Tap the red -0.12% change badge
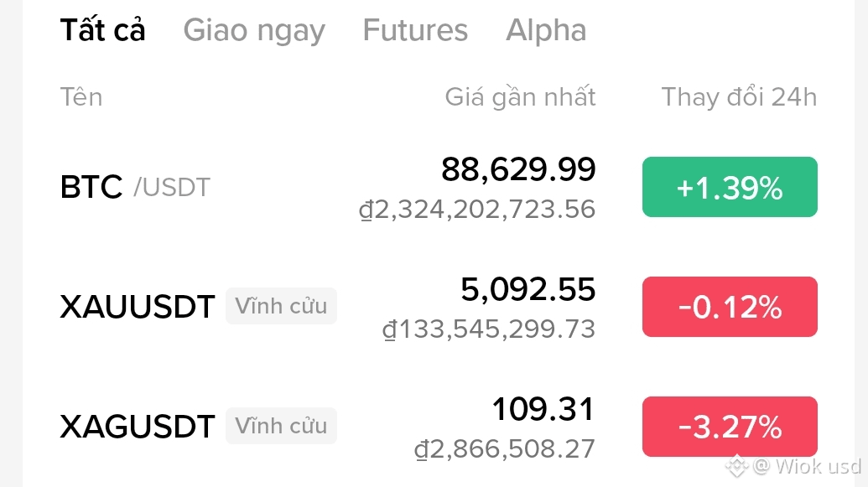The image size is (868, 487). (x=730, y=307)
